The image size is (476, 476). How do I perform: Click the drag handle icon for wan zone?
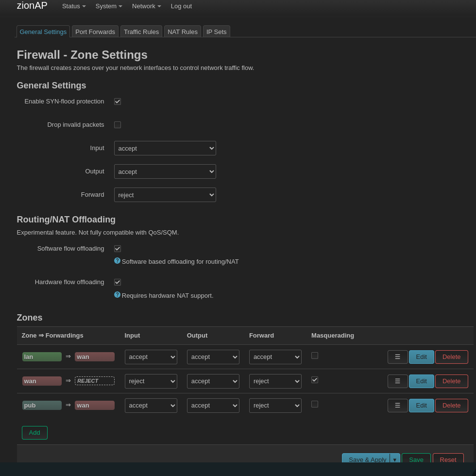click(x=397, y=381)
